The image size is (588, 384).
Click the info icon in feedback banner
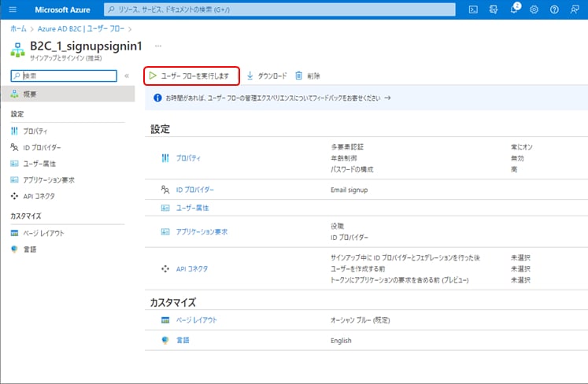pos(157,98)
